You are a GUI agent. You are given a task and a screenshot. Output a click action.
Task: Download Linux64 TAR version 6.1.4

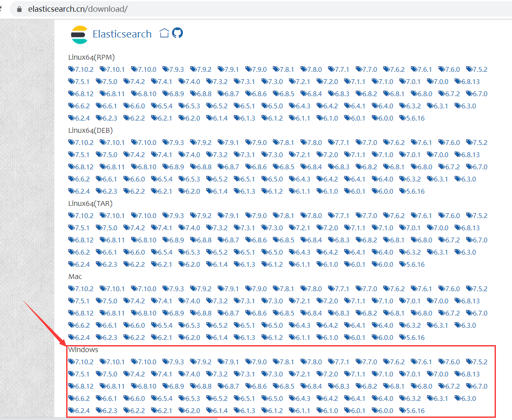pyautogui.click(x=217, y=264)
